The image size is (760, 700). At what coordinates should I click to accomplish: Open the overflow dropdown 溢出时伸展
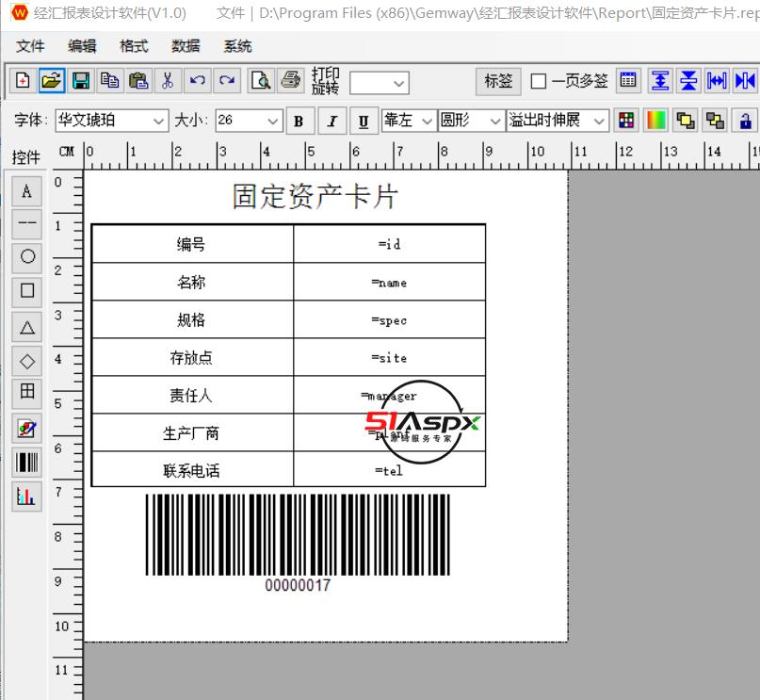(x=558, y=121)
